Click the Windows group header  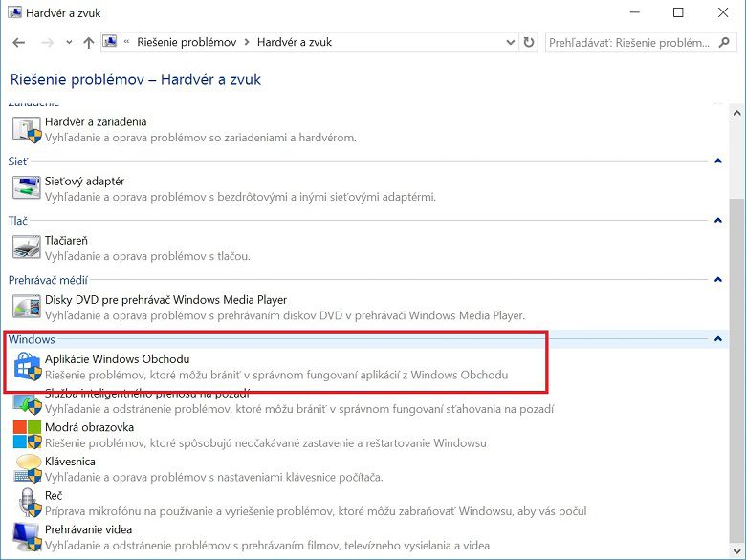tap(32, 339)
